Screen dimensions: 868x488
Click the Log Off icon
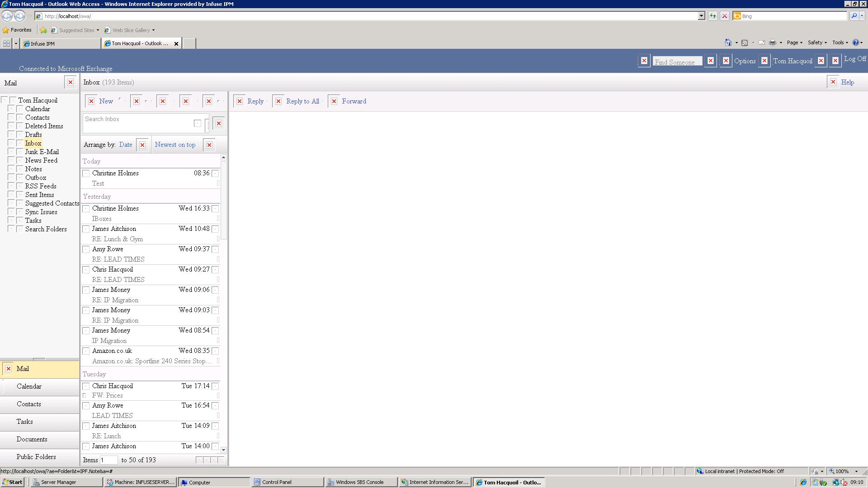click(x=835, y=60)
